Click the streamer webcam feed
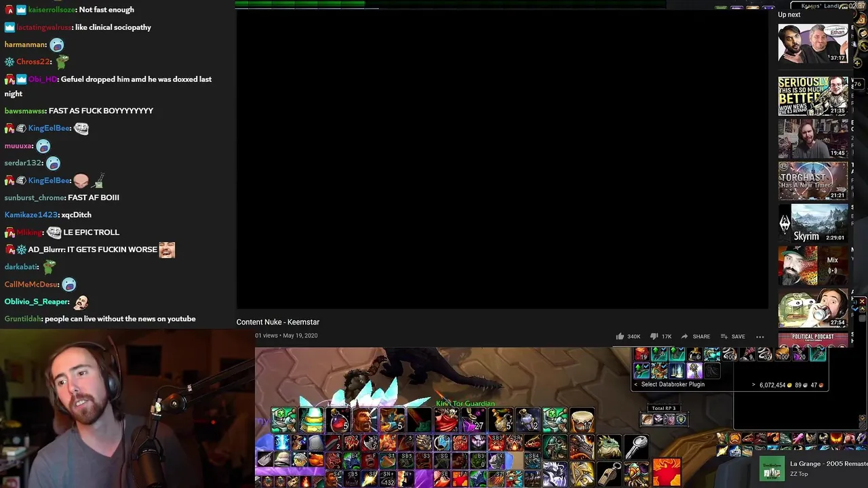 coord(127,409)
